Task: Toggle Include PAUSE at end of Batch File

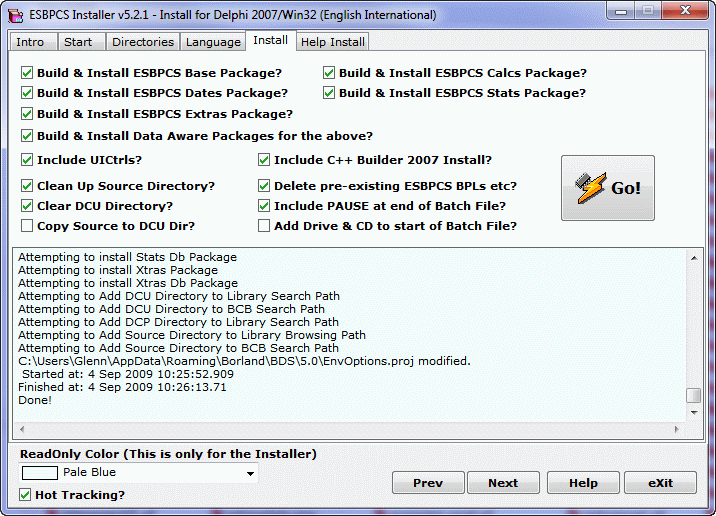Action: point(264,206)
